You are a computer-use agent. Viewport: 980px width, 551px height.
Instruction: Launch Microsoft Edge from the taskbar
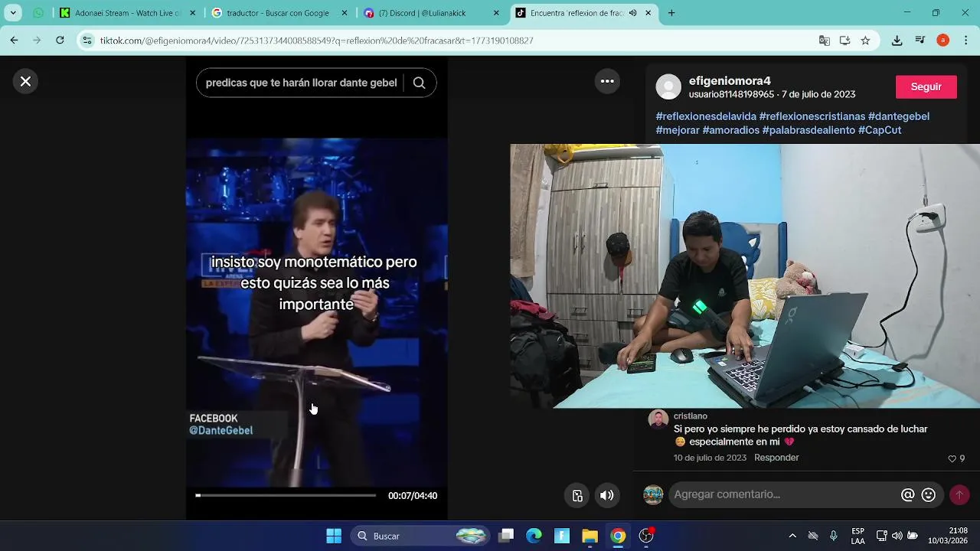coord(534,536)
